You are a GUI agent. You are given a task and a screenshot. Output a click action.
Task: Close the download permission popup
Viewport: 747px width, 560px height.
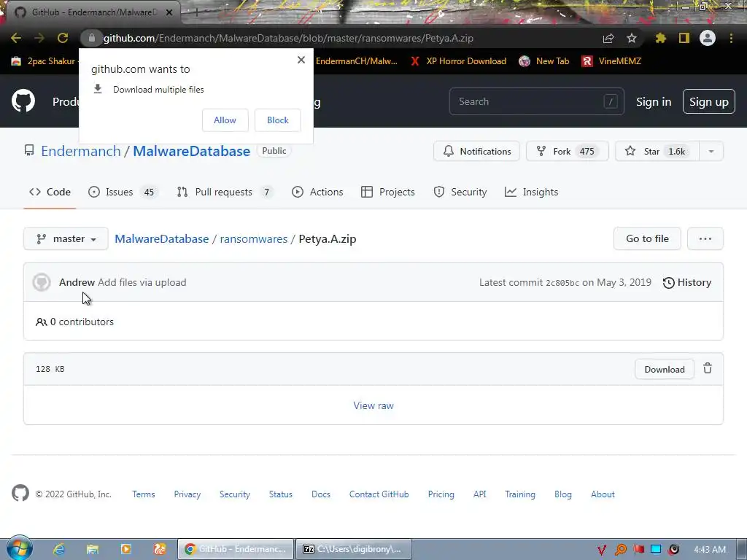pyautogui.click(x=301, y=60)
